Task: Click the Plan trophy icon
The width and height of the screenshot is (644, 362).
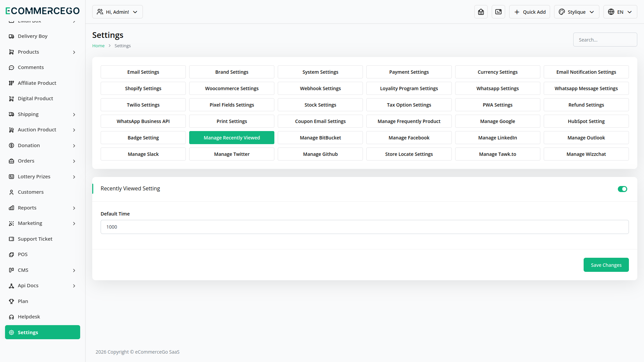Action: click(x=11, y=301)
